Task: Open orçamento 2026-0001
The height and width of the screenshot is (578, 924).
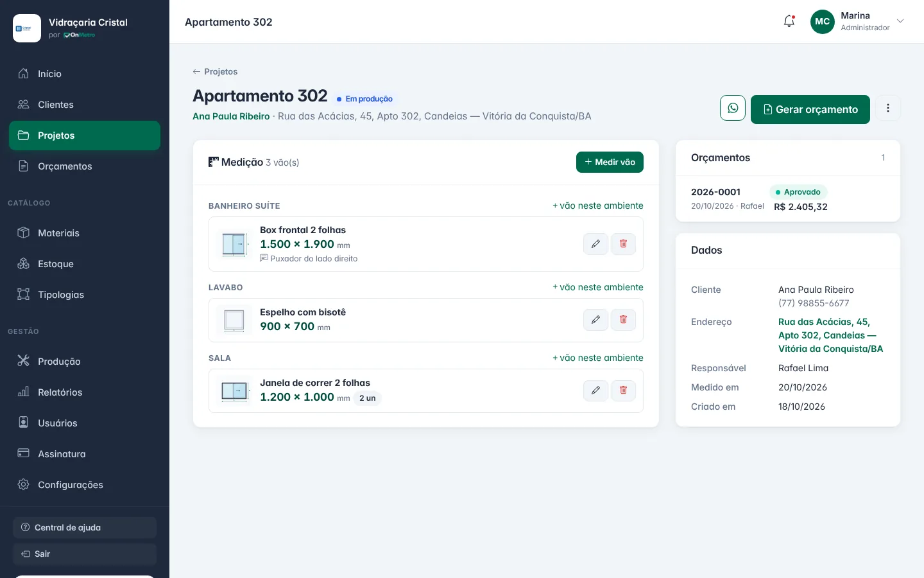Action: click(x=788, y=199)
